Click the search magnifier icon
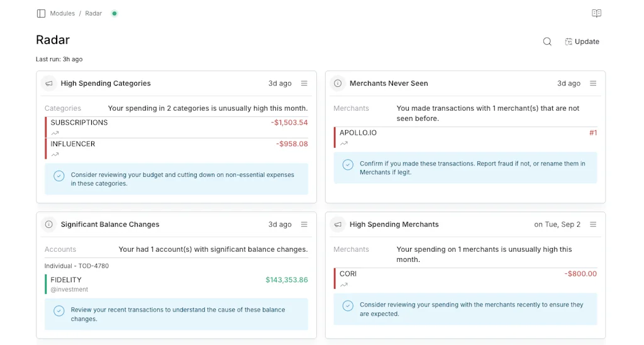 [x=547, y=42]
